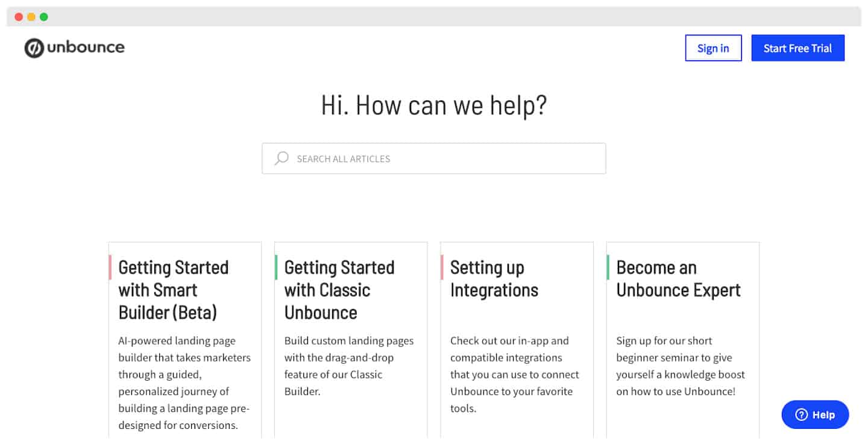Image resolution: width=868 pixels, height=444 pixels.
Task: Click the question mark icon in Help button
Action: tap(801, 414)
